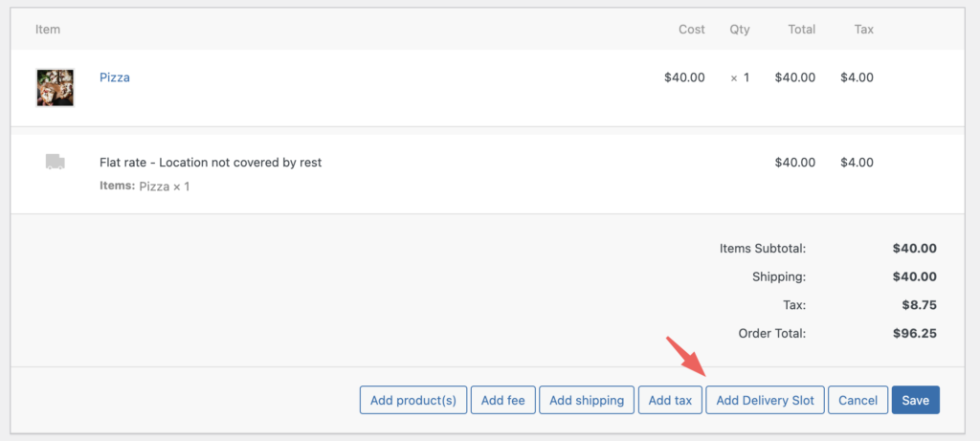Click the Add fee button
The width and height of the screenshot is (980, 441).
pyautogui.click(x=503, y=400)
